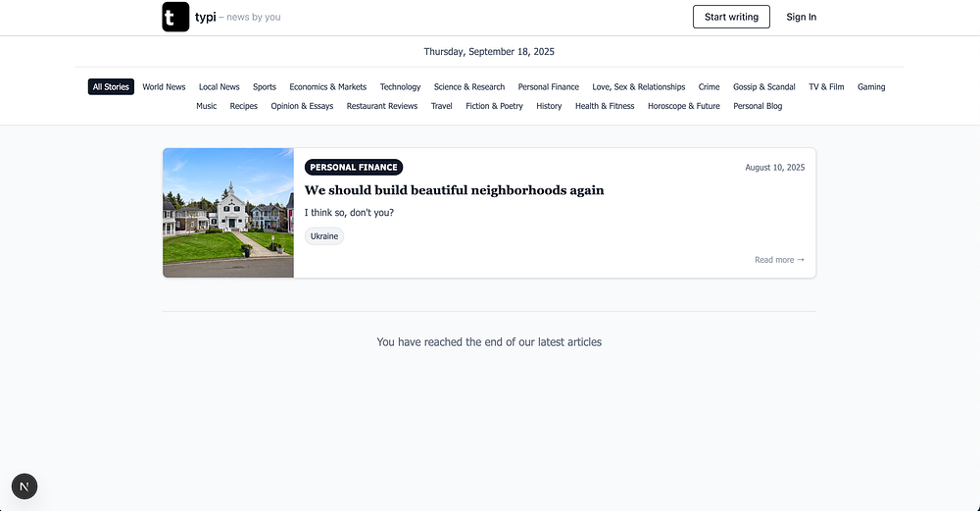
Task: Open Science & Research category
Action: tap(469, 87)
